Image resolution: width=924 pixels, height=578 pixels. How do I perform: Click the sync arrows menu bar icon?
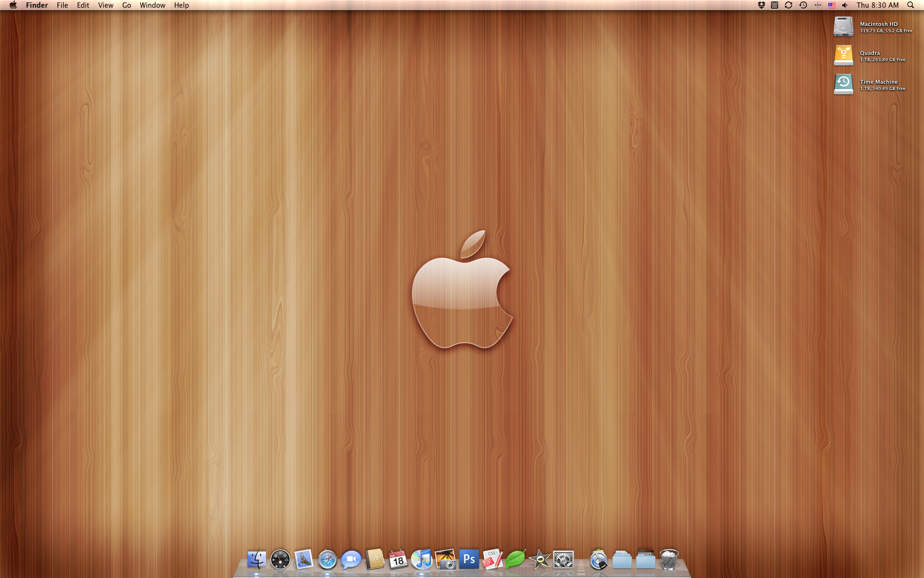[x=788, y=5]
